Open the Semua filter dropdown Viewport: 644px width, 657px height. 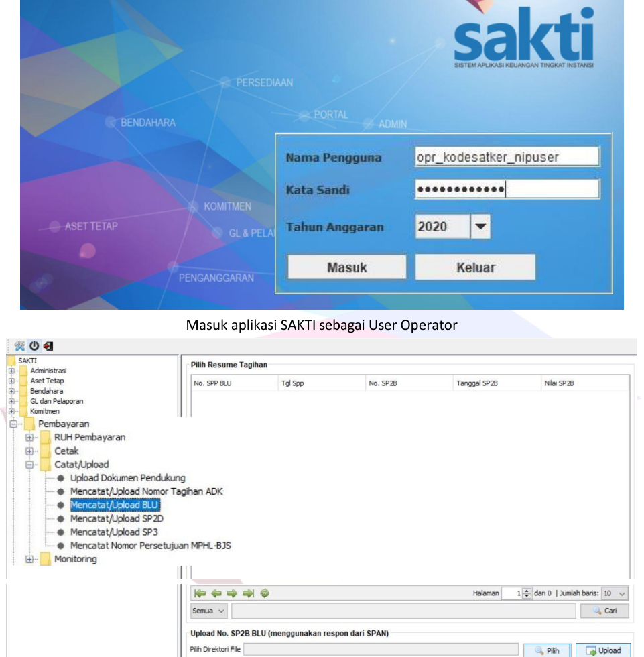pyautogui.click(x=208, y=611)
